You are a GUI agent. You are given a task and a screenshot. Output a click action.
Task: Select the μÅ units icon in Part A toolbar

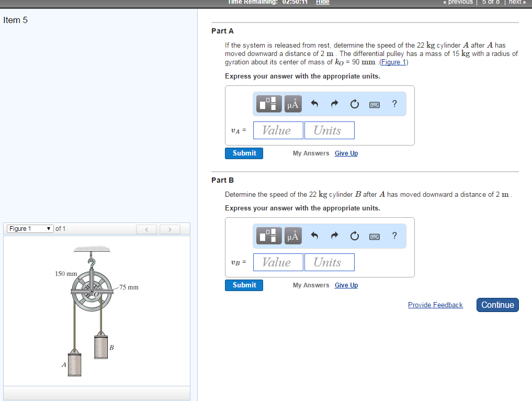point(292,104)
